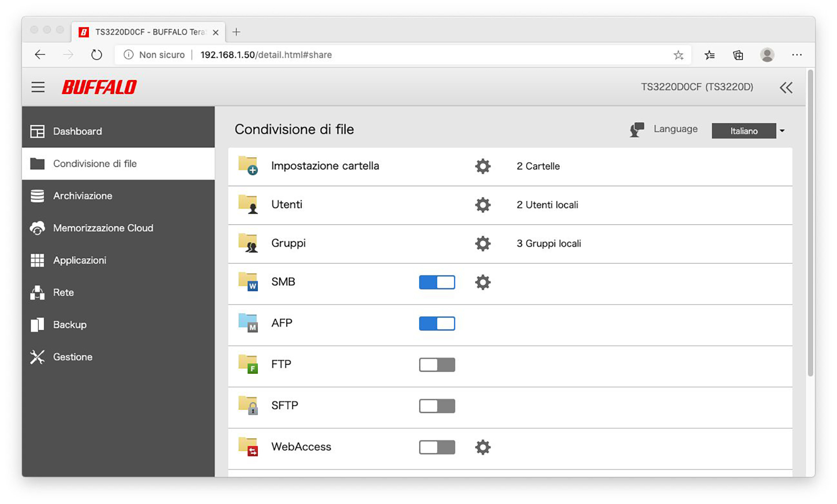The height and width of the screenshot is (504, 837).
Task: Open SMB settings gear icon
Action: pos(482,282)
